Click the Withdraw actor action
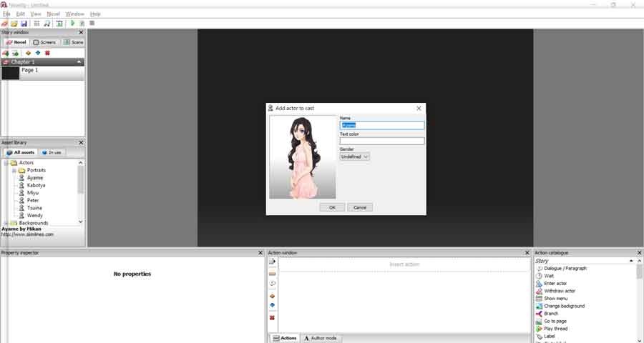Image resolution: width=644 pixels, height=343 pixels. tap(556, 291)
